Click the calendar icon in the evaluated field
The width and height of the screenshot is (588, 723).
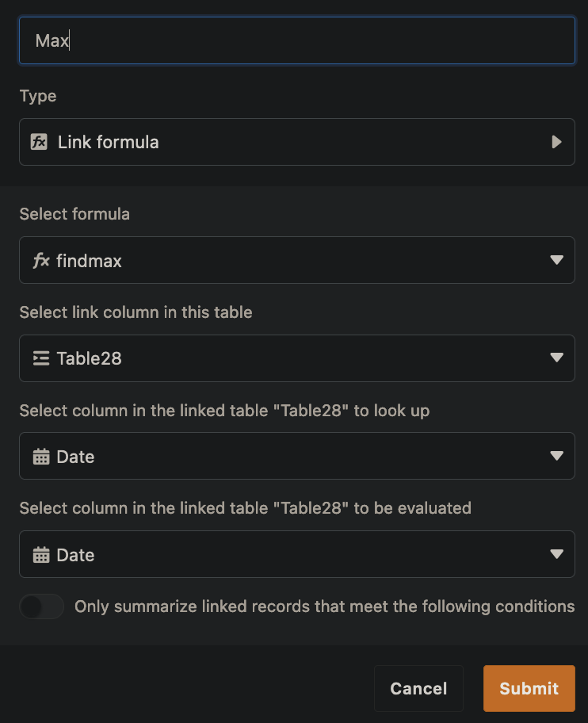click(41, 555)
